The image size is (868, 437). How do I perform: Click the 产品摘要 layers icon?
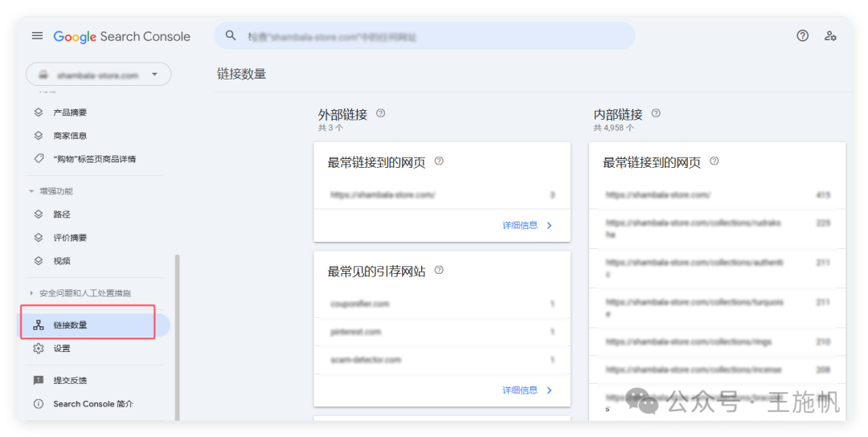[x=39, y=112]
